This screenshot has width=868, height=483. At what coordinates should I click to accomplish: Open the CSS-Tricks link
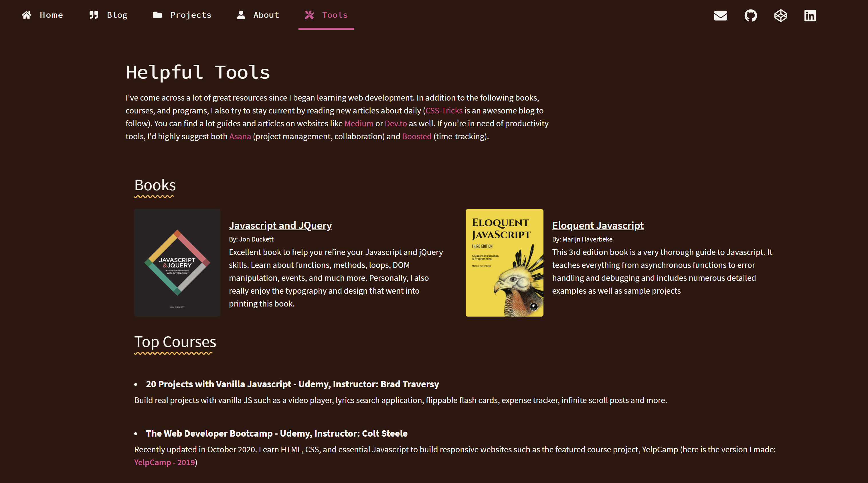point(444,111)
